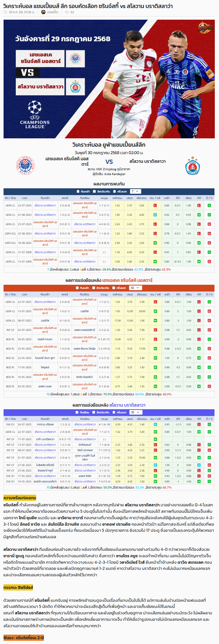Screen dimensions: 219x644
Task: Enable ทีมเหย้า checkbox in Zrinjski past results table
Action: [x=77, y=288]
